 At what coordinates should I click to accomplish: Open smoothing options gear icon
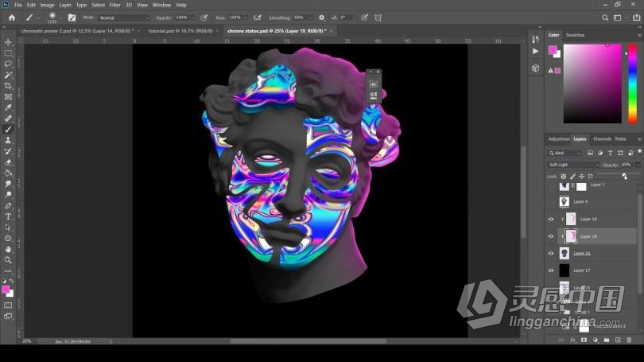click(321, 17)
